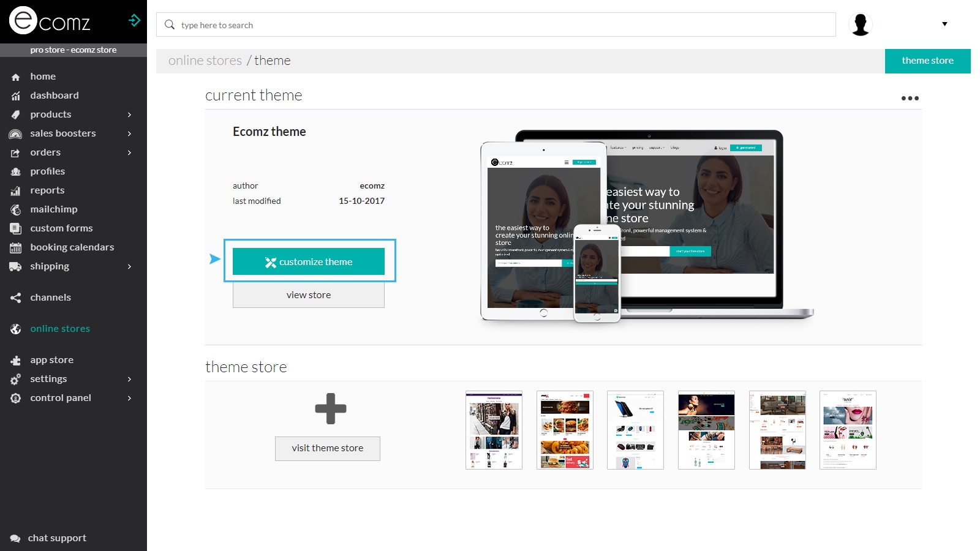Open the furniture theme thumbnail
This screenshot has width=980, height=551.
point(777,430)
